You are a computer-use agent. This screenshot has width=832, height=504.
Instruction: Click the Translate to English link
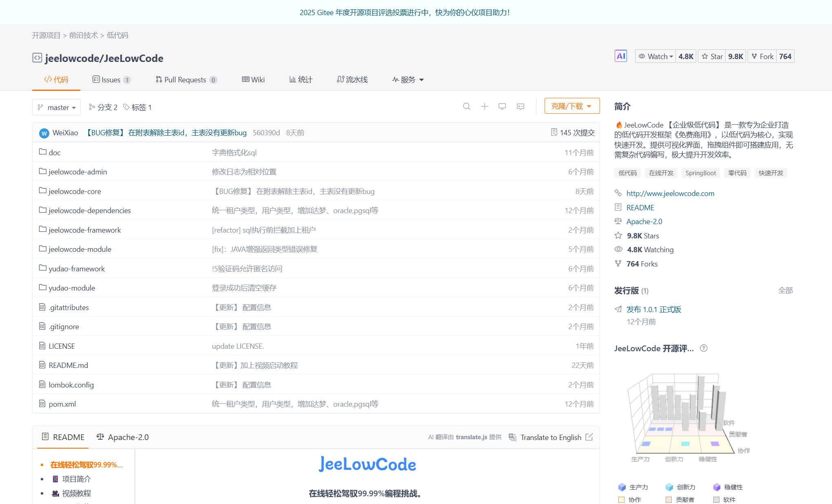(551, 437)
